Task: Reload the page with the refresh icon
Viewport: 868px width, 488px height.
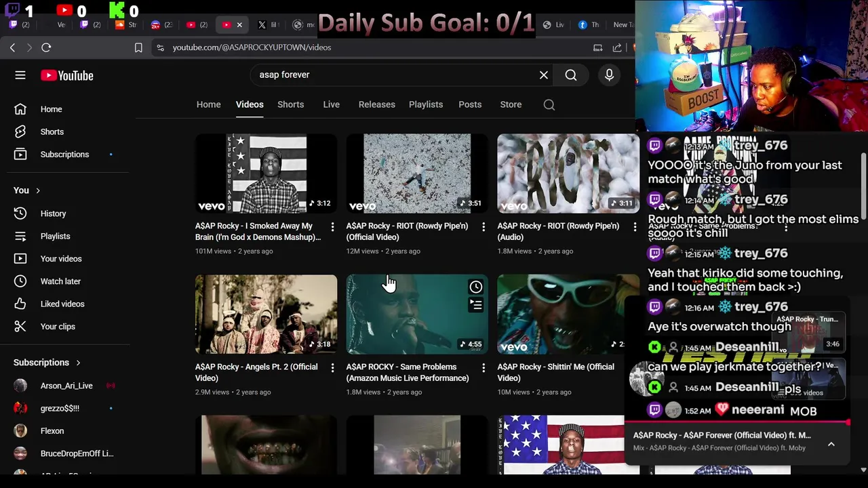Action: (x=46, y=47)
